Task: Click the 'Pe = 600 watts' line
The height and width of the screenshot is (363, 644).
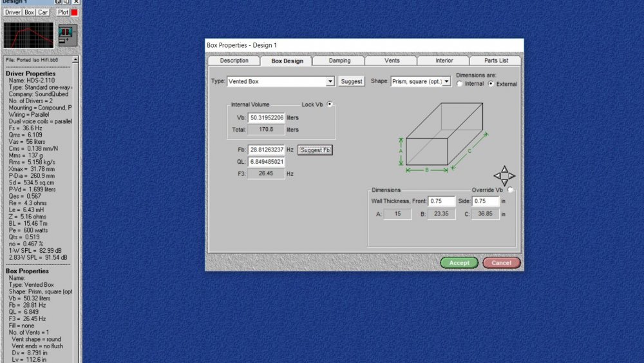Action: 28,230
